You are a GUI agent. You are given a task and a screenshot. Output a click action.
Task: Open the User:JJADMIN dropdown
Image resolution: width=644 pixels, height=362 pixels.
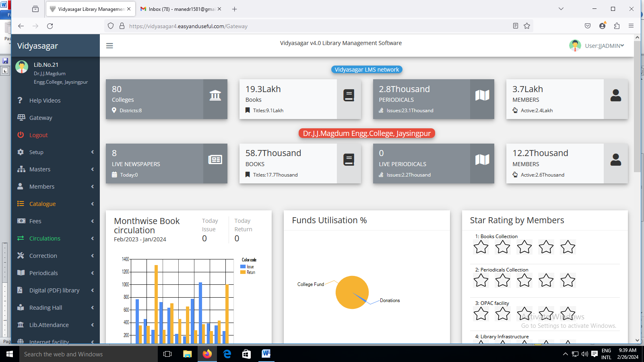604,46
